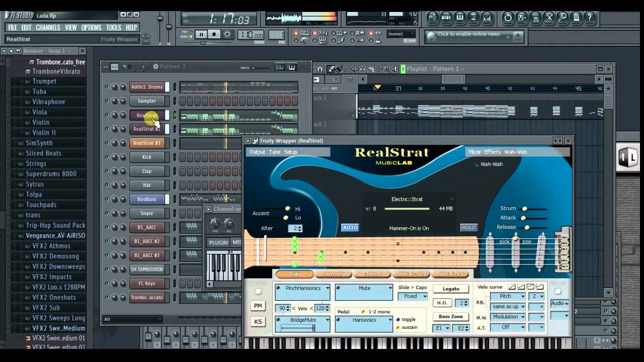Select the Playlist draw pencil tool
644x362 pixels.
(x=332, y=69)
